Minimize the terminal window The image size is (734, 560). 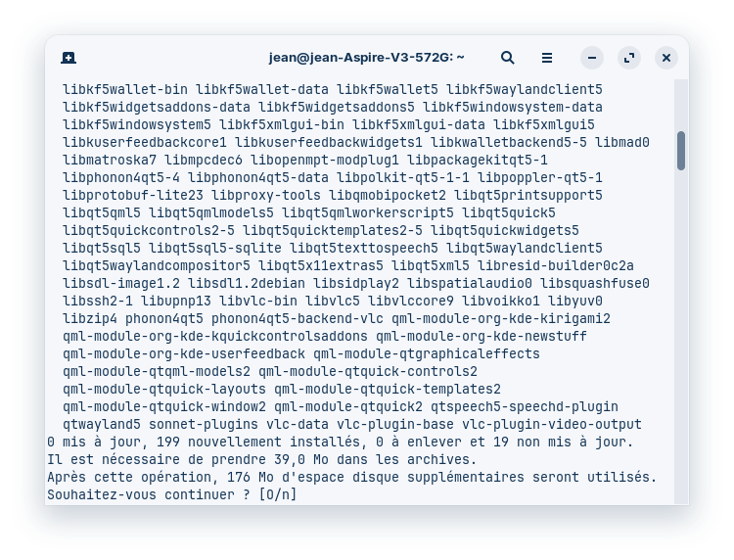[x=593, y=58]
